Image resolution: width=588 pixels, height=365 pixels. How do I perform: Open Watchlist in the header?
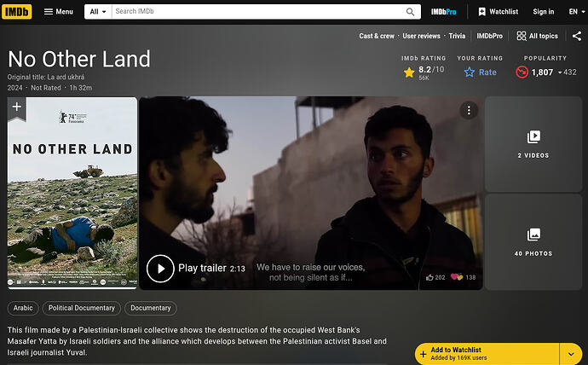(498, 12)
